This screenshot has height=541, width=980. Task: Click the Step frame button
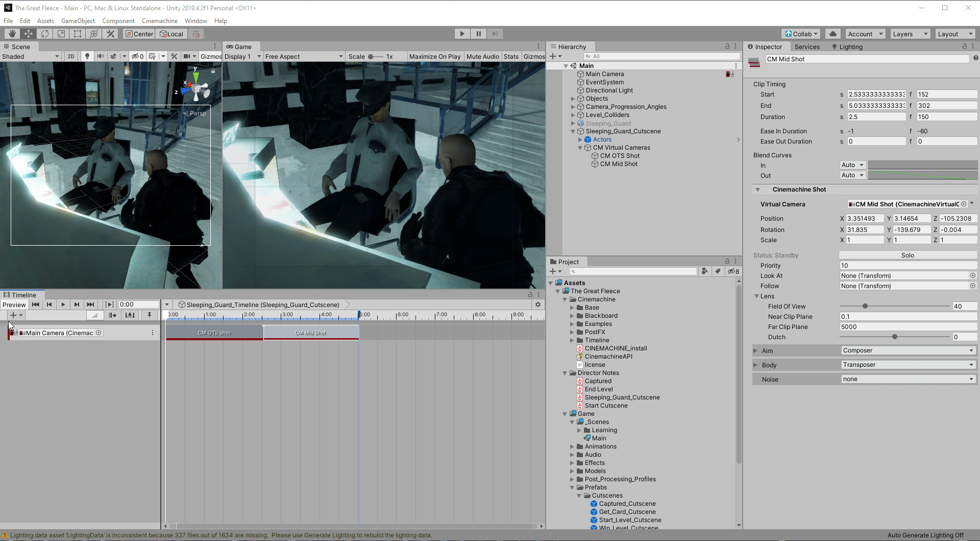pos(495,34)
